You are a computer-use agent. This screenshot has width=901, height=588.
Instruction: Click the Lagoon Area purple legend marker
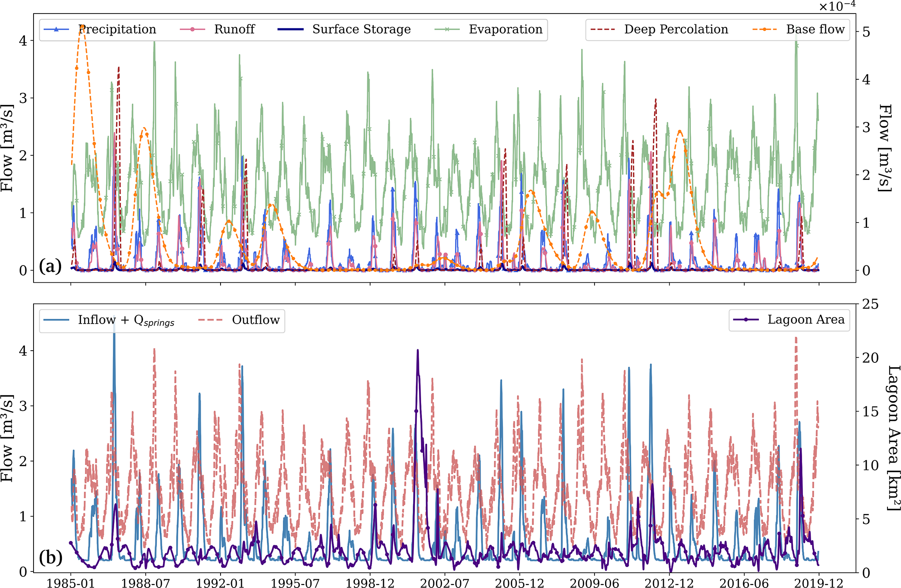point(746,320)
